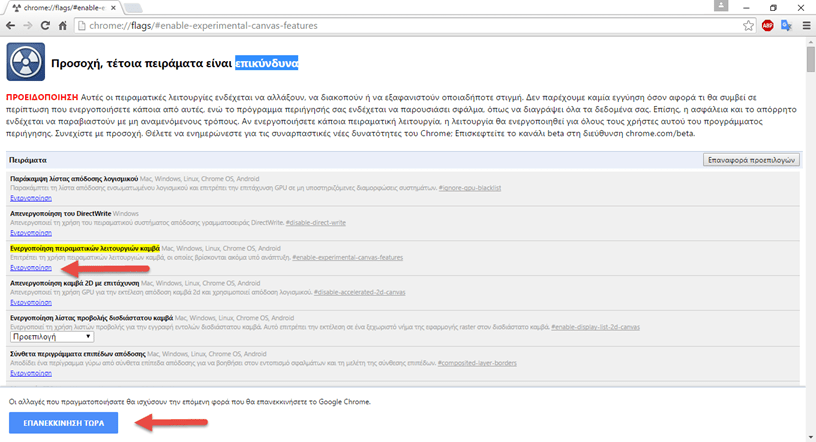Click the scrollbar down arrow
Image resolution: width=816 pixels, height=442 pixels.
point(811,437)
